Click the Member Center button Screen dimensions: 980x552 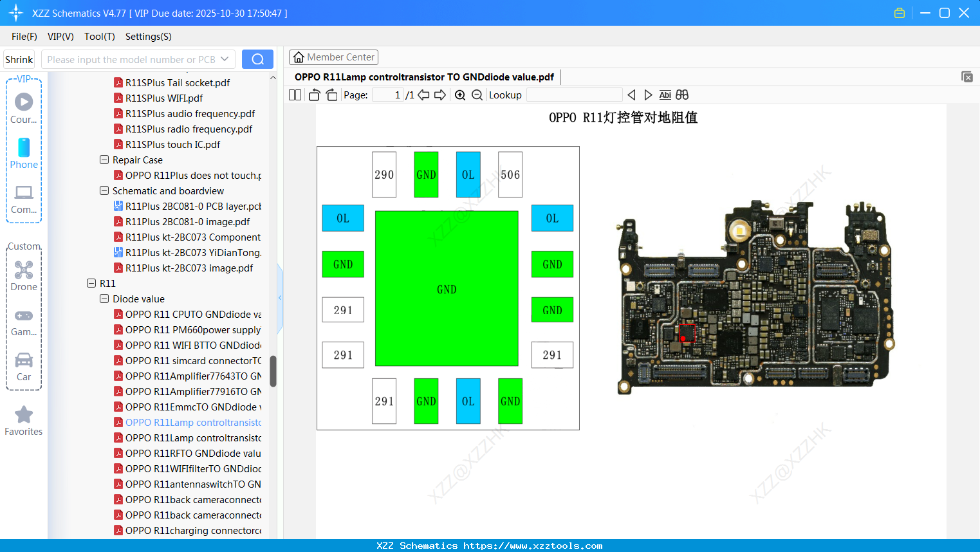(333, 57)
